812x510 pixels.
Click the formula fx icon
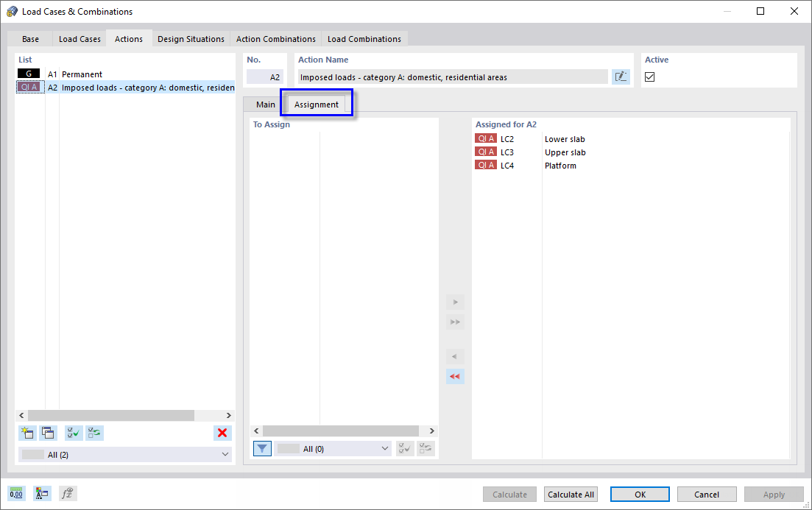[68, 493]
